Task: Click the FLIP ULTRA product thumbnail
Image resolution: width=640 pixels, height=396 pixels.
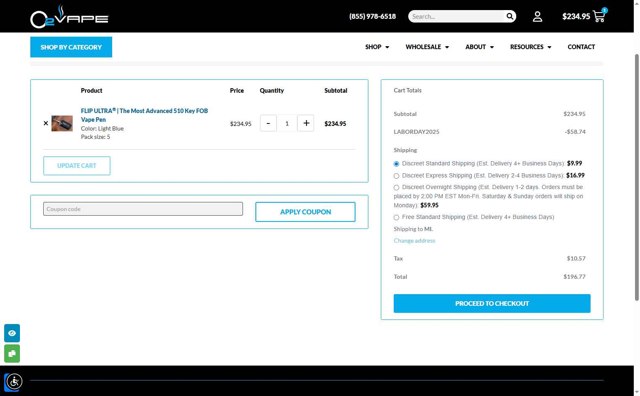Action: point(62,123)
